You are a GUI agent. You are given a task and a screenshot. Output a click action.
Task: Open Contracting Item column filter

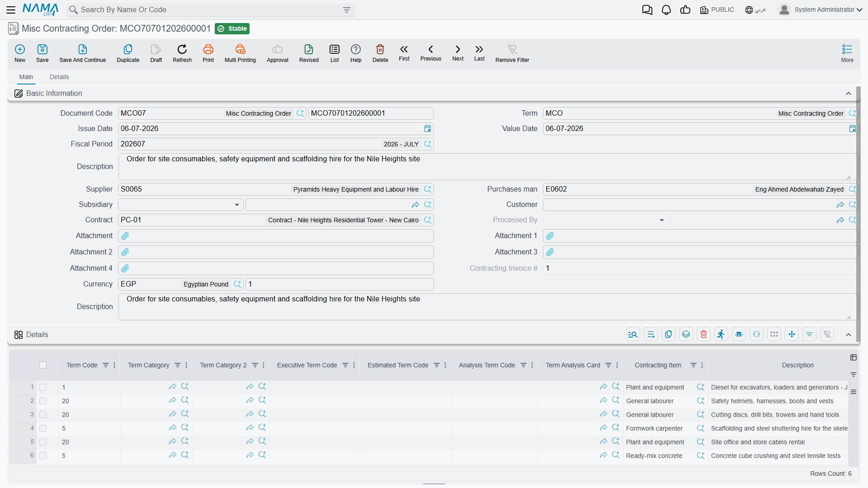pyautogui.click(x=693, y=365)
